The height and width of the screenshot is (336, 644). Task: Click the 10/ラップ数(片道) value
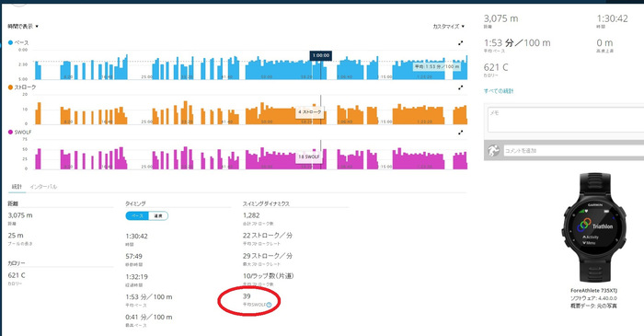[269, 275]
